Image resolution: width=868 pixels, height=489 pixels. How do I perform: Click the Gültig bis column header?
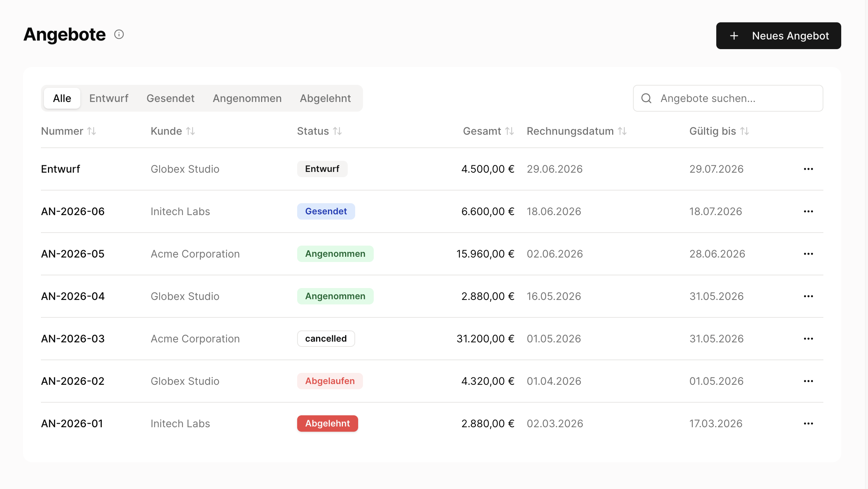point(719,131)
